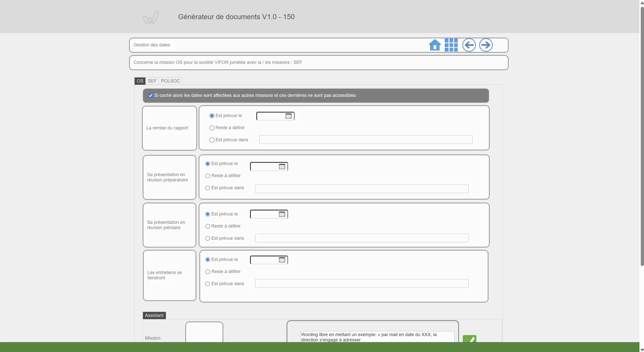The height and width of the screenshot is (352, 644).
Task: Switch to the OS tab
Action: (x=140, y=81)
